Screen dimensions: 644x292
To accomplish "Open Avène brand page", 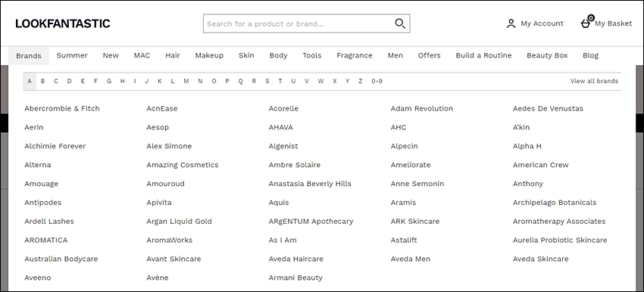I will click(x=158, y=278).
